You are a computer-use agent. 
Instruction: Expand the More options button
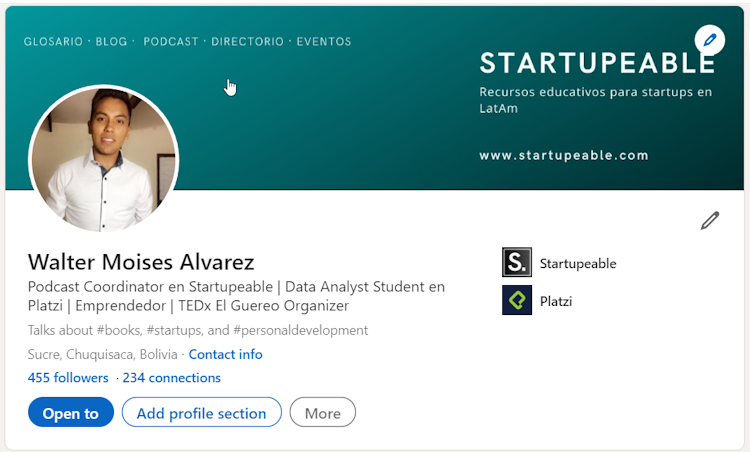click(322, 413)
